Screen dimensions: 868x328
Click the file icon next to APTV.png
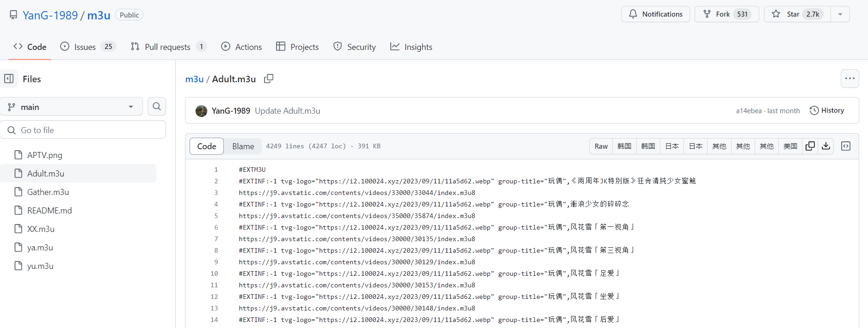(18, 155)
